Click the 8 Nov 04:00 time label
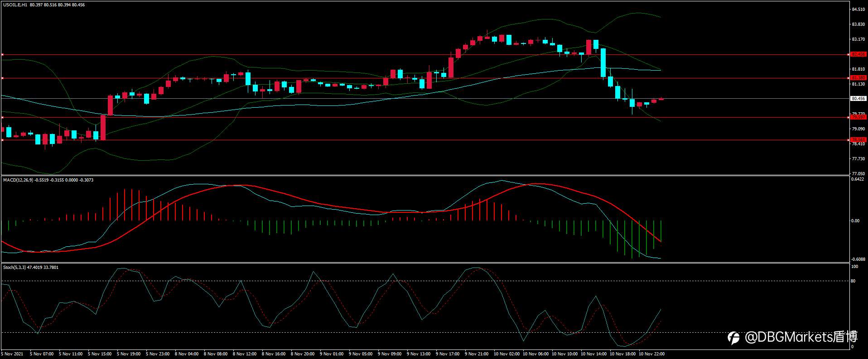This screenshot has width=868, height=359. 187,354
